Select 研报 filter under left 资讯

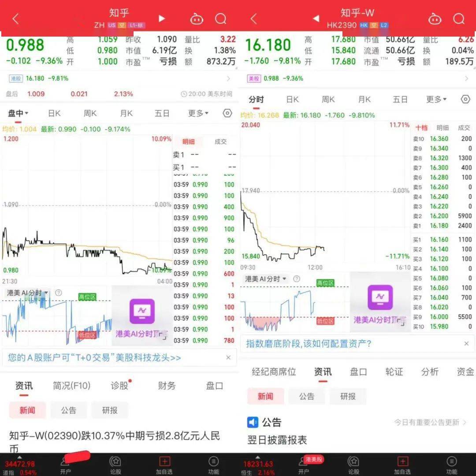(x=110, y=410)
